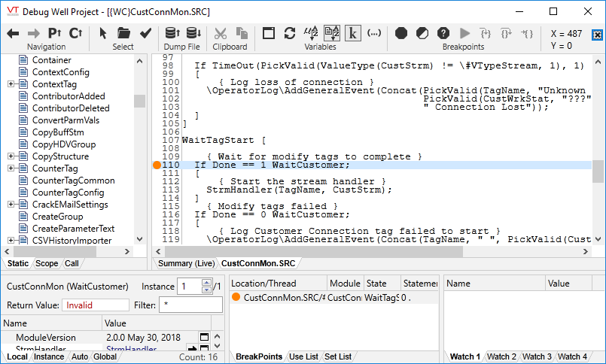Viewport: 606px width, 364px height.
Task: Toggle the boxed k button in Variables
Action: [x=353, y=33]
